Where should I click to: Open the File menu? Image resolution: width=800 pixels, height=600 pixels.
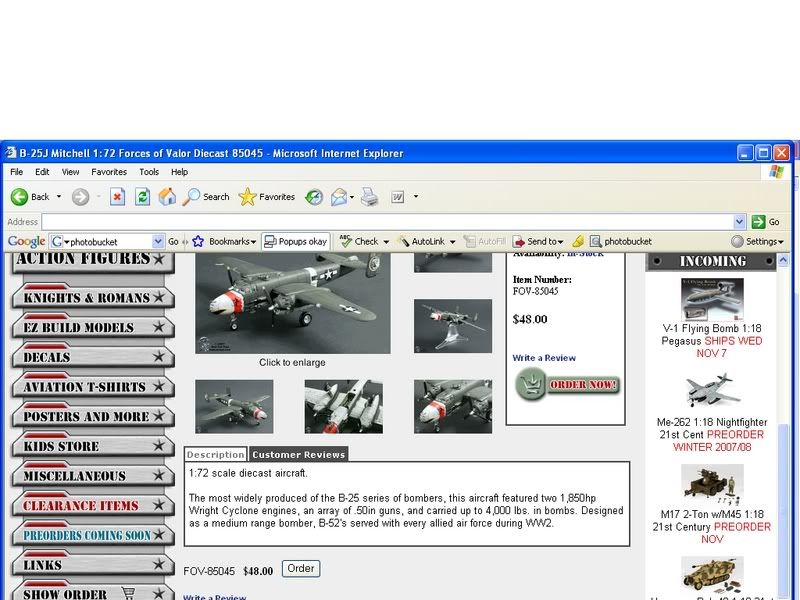[x=16, y=172]
